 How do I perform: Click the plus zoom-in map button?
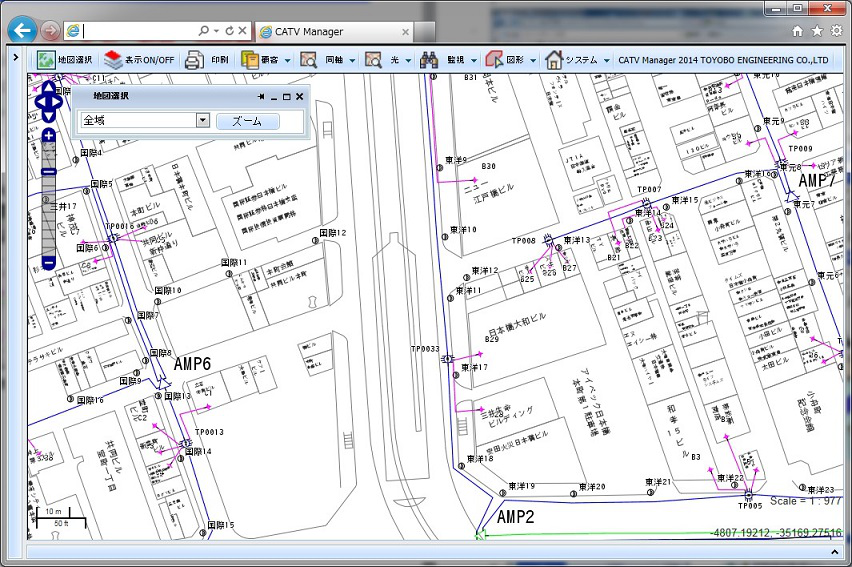[x=49, y=135]
